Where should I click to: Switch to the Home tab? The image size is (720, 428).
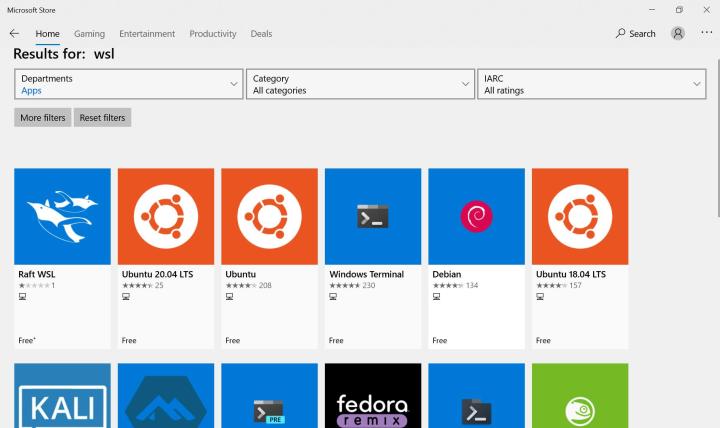47,34
